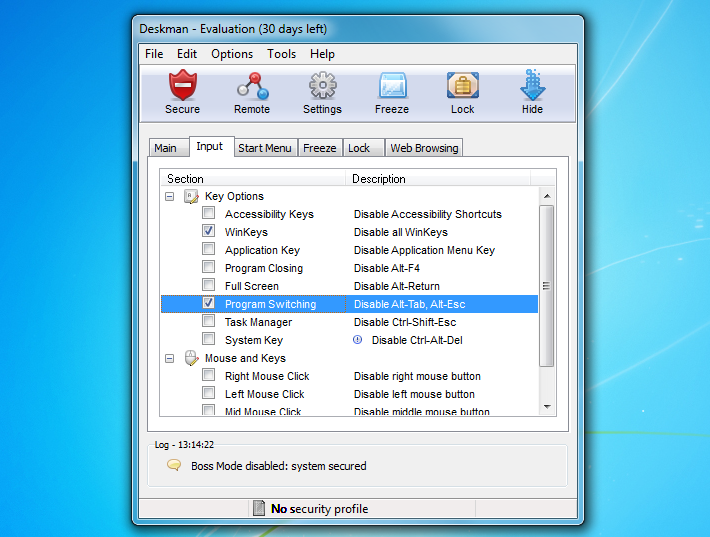Select the Input tab
Screen dimensions: 710x537
click(211, 146)
